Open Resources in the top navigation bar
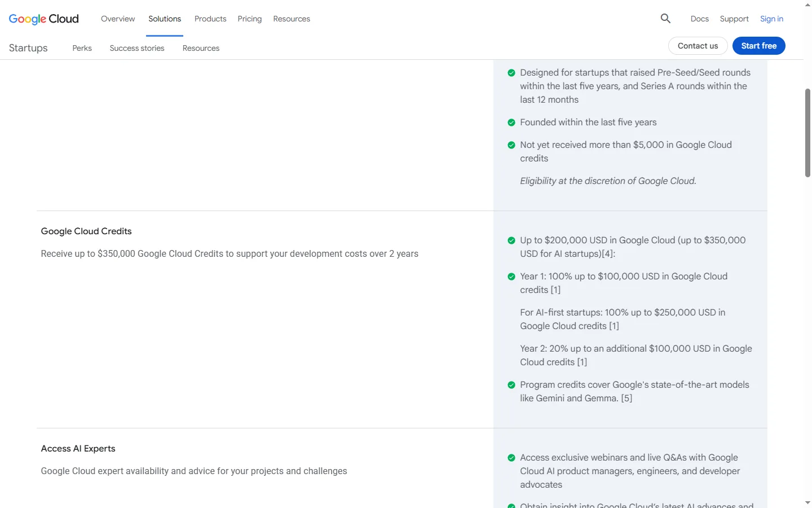Image resolution: width=812 pixels, height=508 pixels. tap(292, 19)
